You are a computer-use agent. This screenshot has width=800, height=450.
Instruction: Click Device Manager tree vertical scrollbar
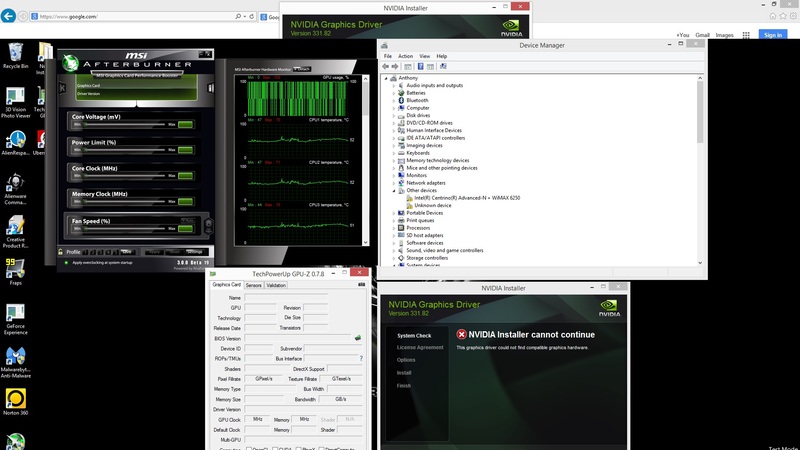(700, 170)
